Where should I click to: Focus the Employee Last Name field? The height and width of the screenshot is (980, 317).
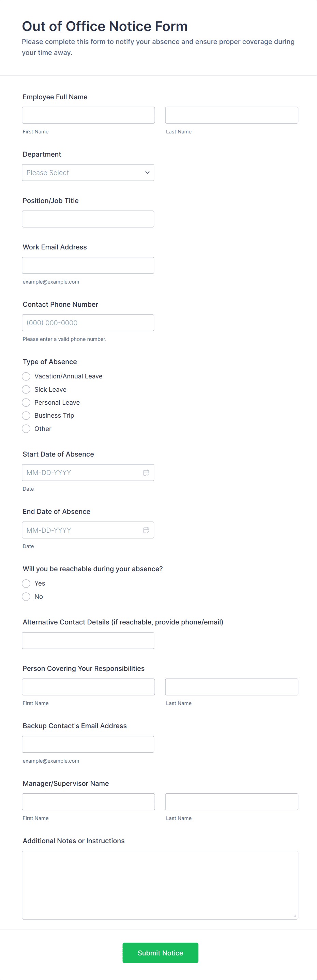[231, 115]
